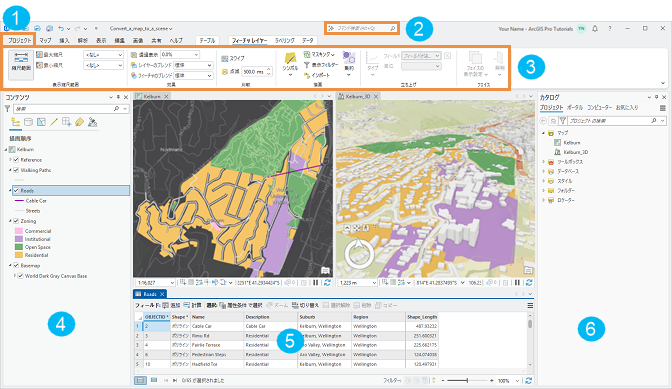Toggle the Reference layer checkbox
672x389 pixels.
16,160
